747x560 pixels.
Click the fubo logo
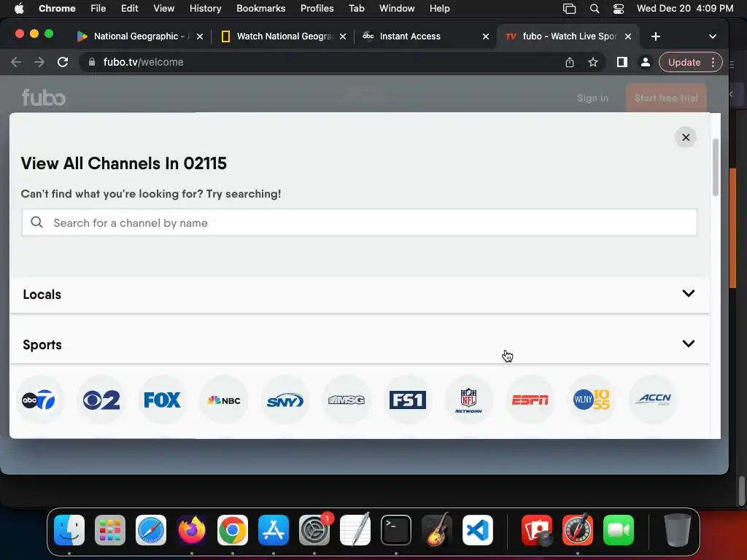(43, 97)
